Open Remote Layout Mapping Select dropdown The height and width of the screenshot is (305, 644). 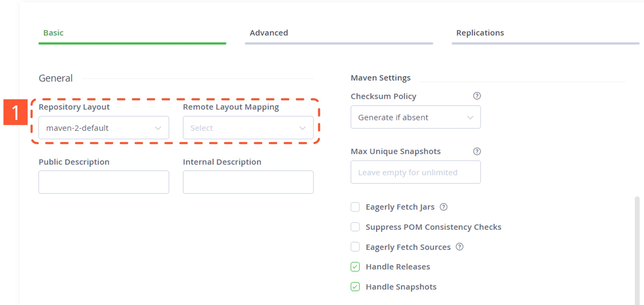point(248,128)
